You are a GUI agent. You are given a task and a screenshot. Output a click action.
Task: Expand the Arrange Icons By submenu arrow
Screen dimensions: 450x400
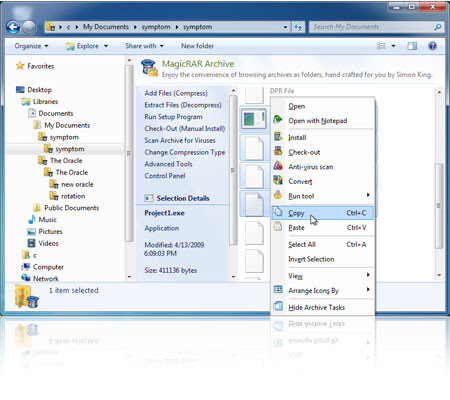368,289
